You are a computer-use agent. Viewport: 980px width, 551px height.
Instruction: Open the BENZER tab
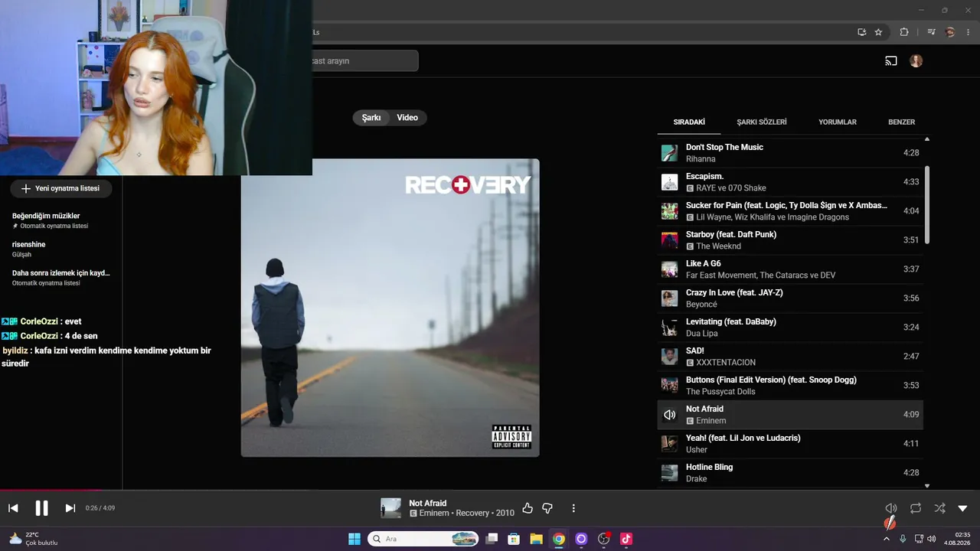click(x=901, y=122)
